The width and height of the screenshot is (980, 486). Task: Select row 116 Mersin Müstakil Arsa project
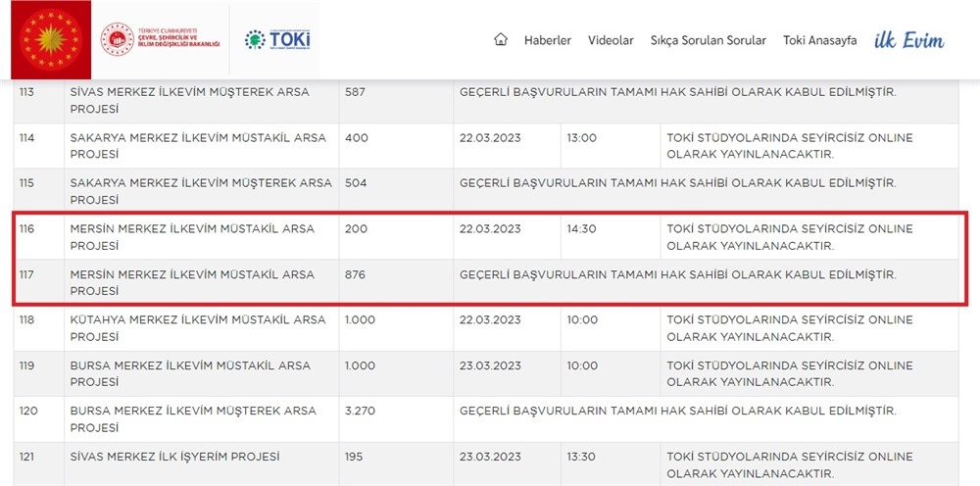click(x=192, y=237)
